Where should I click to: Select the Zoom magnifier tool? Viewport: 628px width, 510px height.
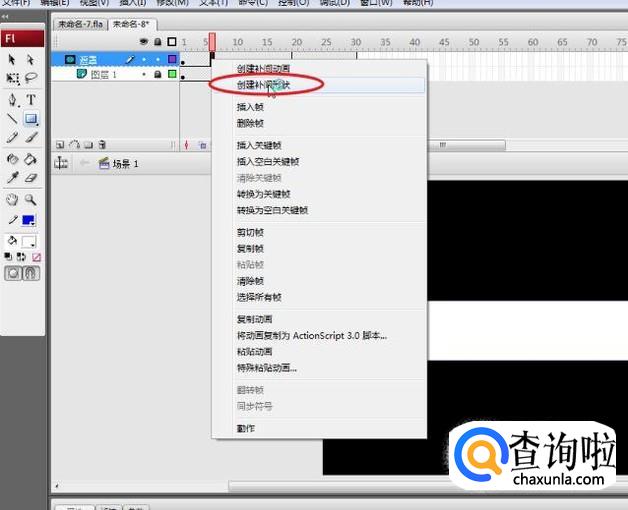pos(30,199)
